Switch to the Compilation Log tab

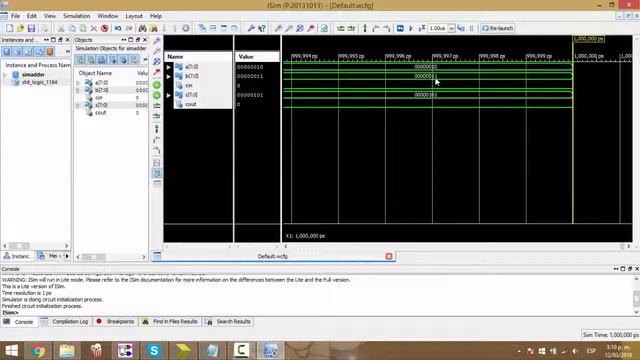click(x=65, y=322)
